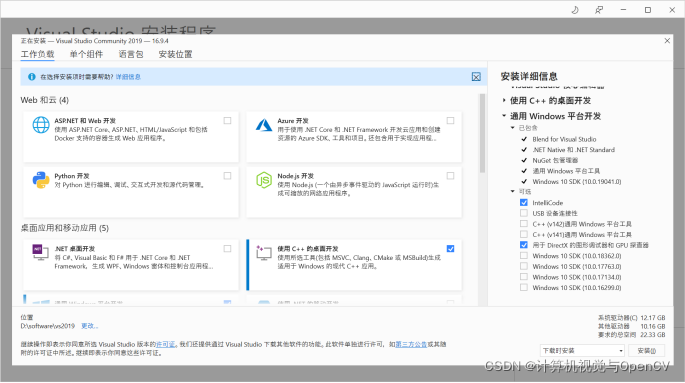
Task: Expand the C++ desktop development details node
Action: pos(504,100)
